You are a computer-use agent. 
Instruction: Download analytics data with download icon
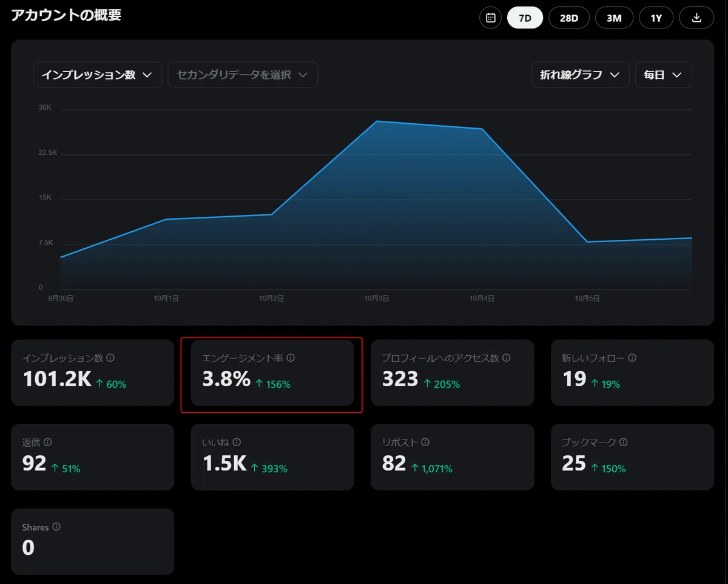coord(696,18)
